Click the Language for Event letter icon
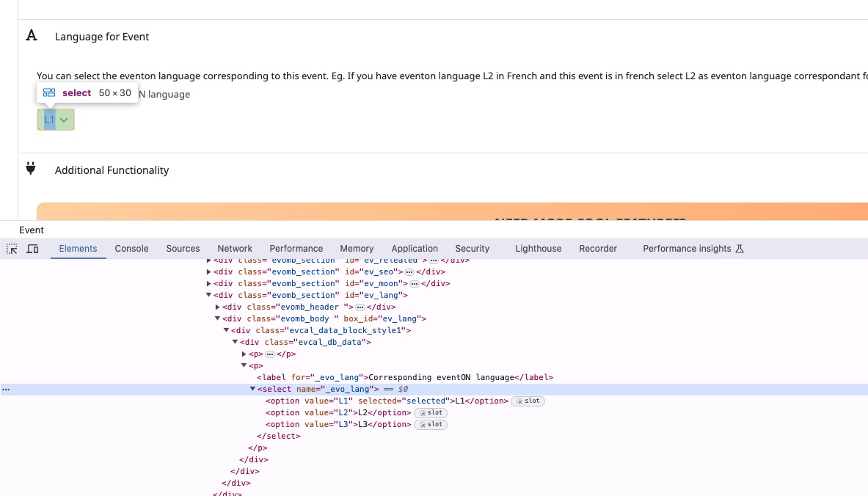The width and height of the screenshot is (868, 496). click(x=32, y=35)
